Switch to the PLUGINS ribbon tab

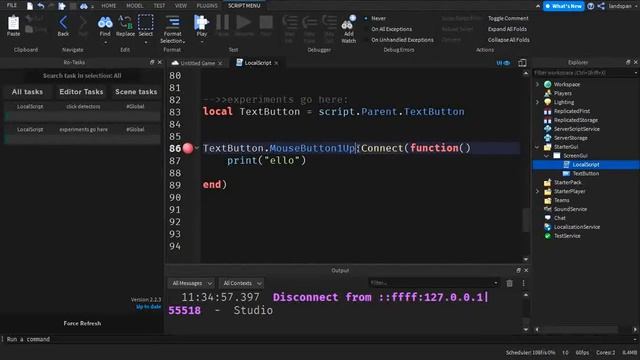[x=207, y=6]
